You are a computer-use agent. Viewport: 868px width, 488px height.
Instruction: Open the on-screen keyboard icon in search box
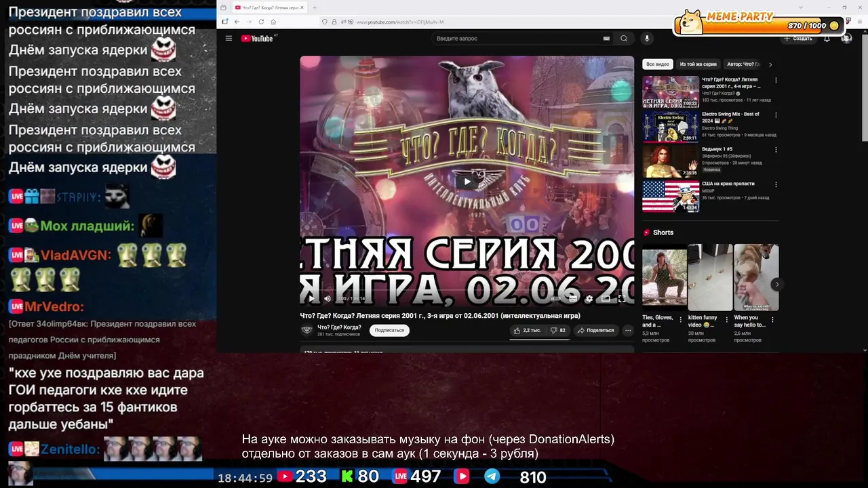point(606,39)
